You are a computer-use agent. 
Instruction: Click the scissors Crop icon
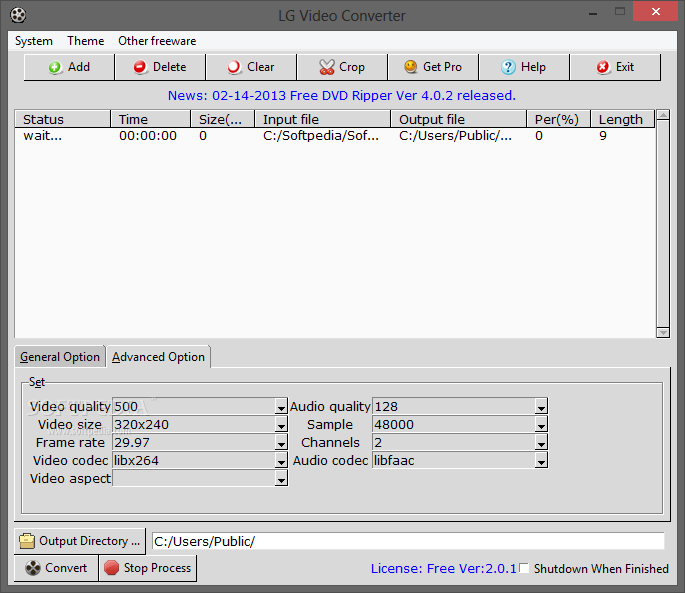point(327,67)
